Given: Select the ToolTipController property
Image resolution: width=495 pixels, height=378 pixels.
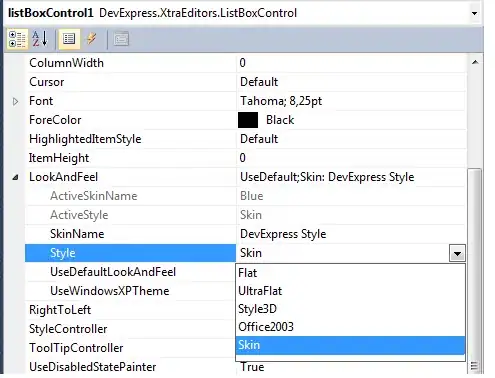Looking at the screenshot, I should click(76, 348).
